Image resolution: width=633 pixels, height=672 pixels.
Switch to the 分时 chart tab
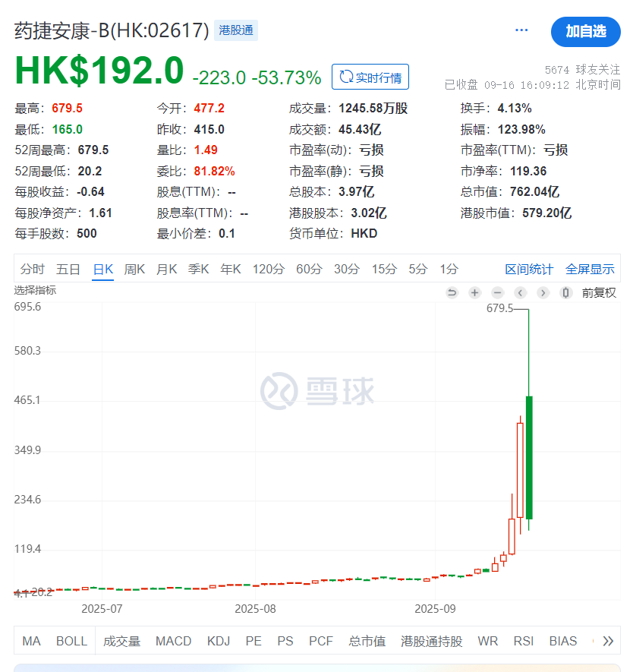33,269
